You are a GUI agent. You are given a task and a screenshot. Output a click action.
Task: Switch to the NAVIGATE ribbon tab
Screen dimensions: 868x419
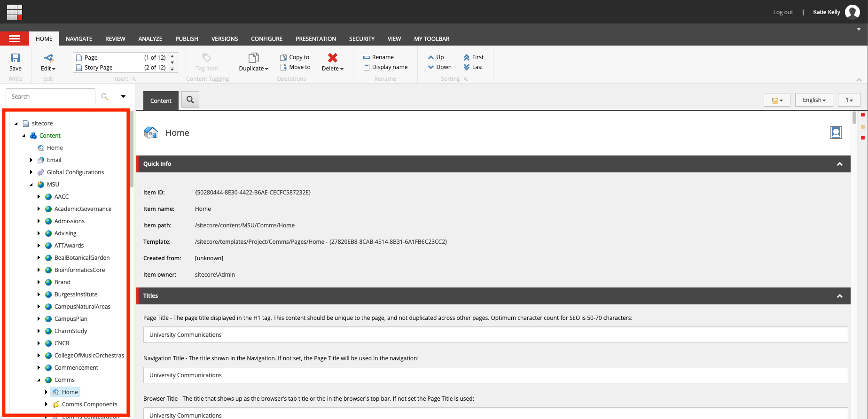point(79,39)
